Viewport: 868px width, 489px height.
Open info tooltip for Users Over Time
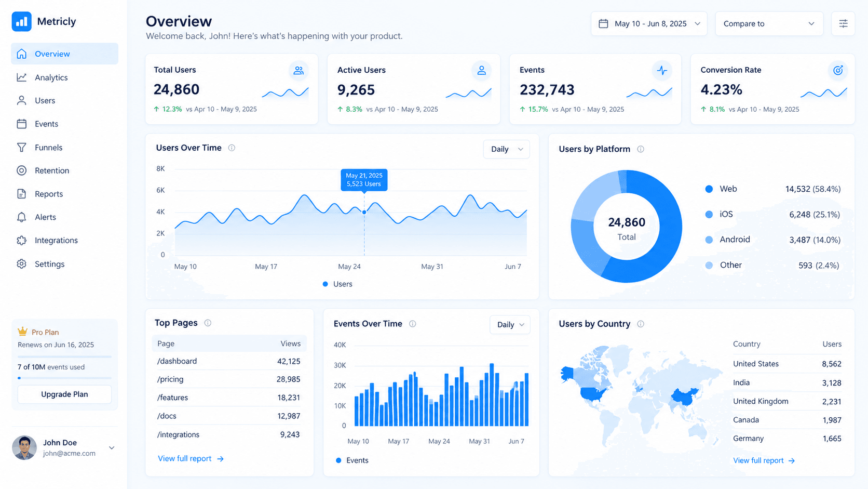tap(232, 148)
